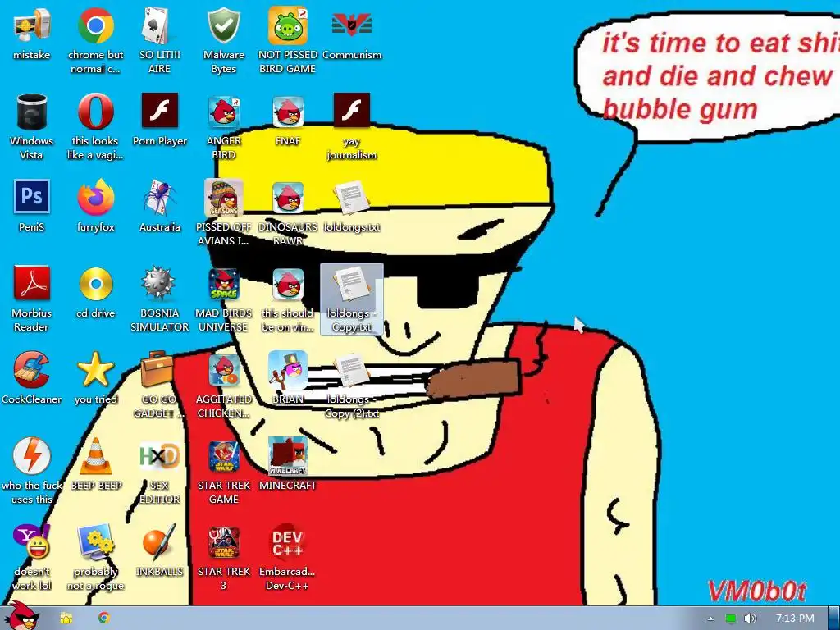Select the 'loldongs.txt' text file
Viewport: 840px width, 630px height.
point(351,199)
